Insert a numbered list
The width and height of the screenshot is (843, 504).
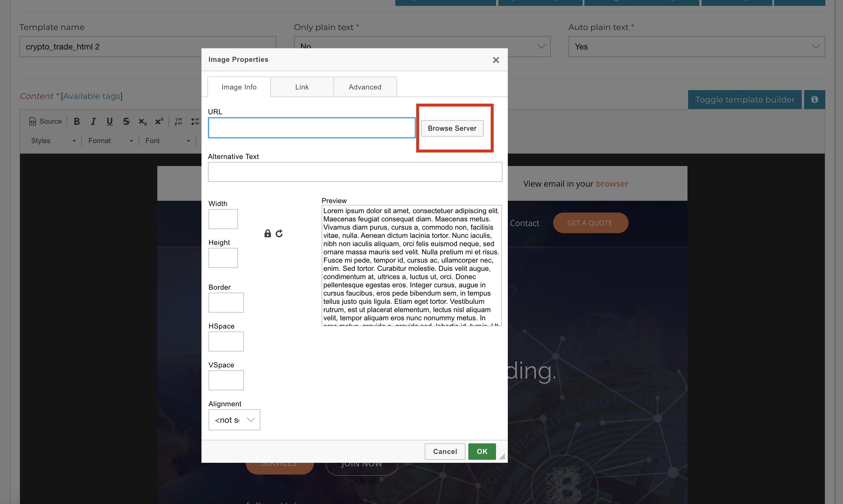coord(178,121)
